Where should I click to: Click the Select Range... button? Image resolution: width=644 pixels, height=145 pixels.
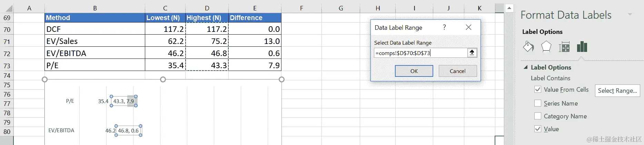pyautogui.click(x=617, y=91)
